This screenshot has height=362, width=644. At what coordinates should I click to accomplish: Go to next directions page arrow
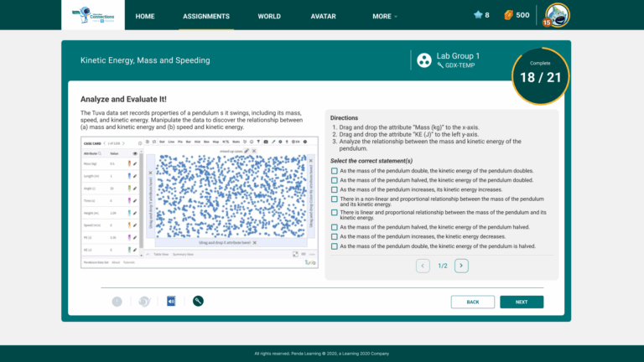coord(461,266)
